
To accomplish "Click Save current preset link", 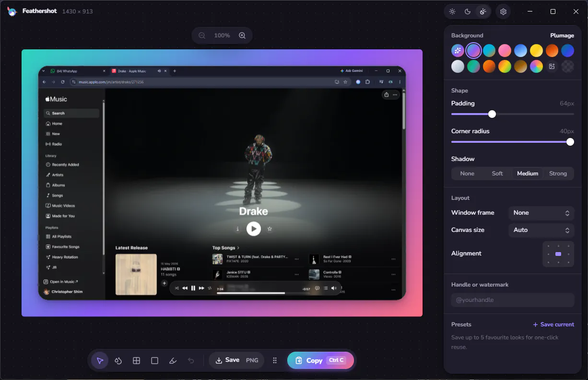I will [553, 324].
